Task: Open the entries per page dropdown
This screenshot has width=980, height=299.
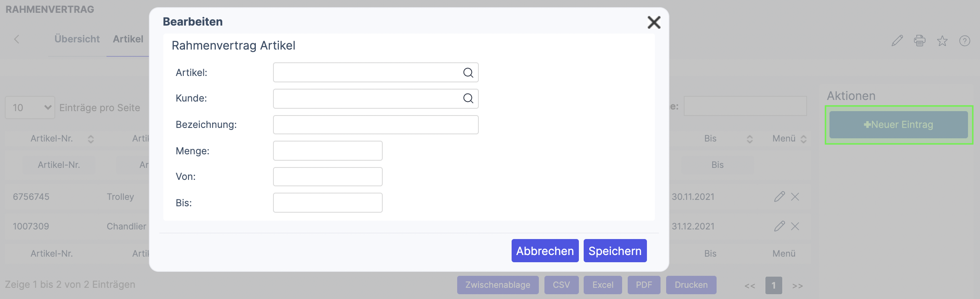Action: tap(30, 108)
